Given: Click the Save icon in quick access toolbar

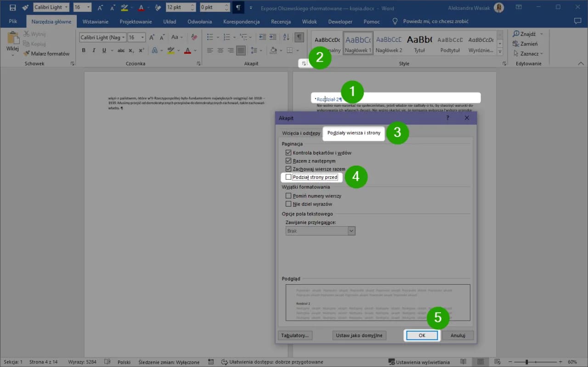Looking at the screenshot, I should [x=13, y=7].
